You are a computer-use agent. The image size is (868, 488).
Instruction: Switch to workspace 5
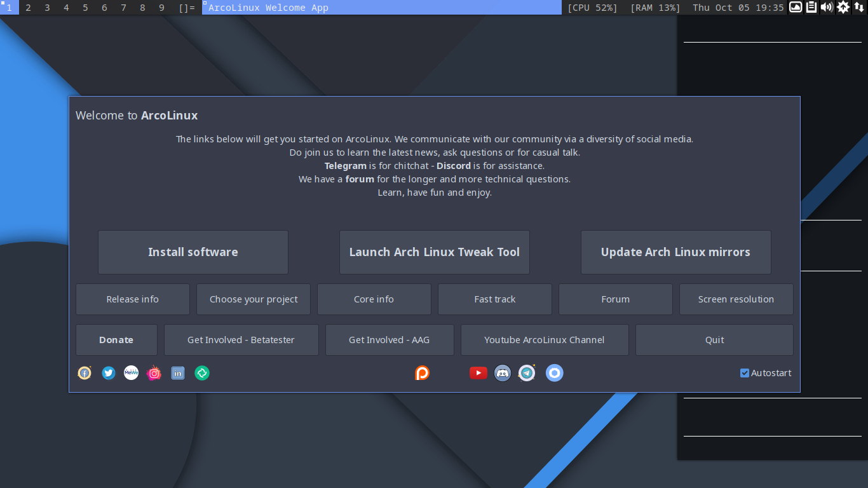tap(86, 8)
